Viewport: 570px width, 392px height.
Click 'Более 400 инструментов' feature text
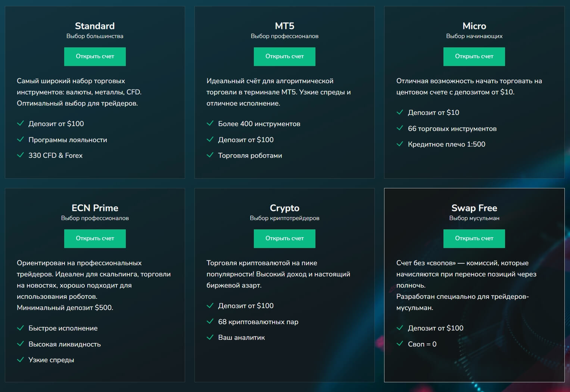click(x=259, y=124)
